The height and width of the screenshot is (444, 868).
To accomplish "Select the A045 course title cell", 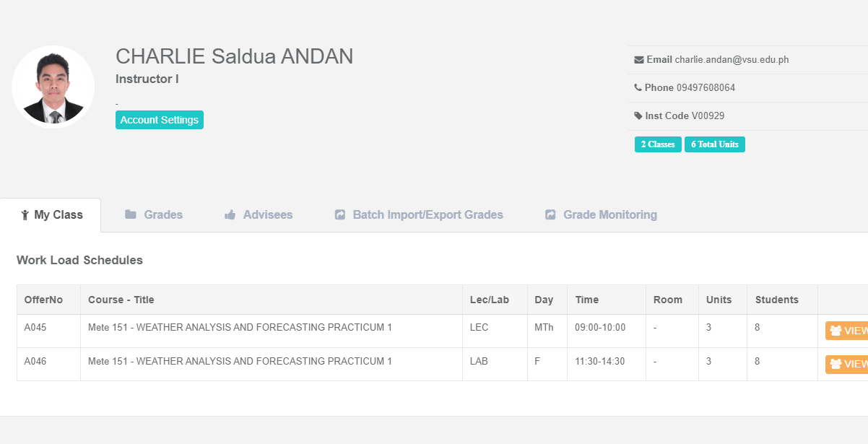I will point(240,328).
